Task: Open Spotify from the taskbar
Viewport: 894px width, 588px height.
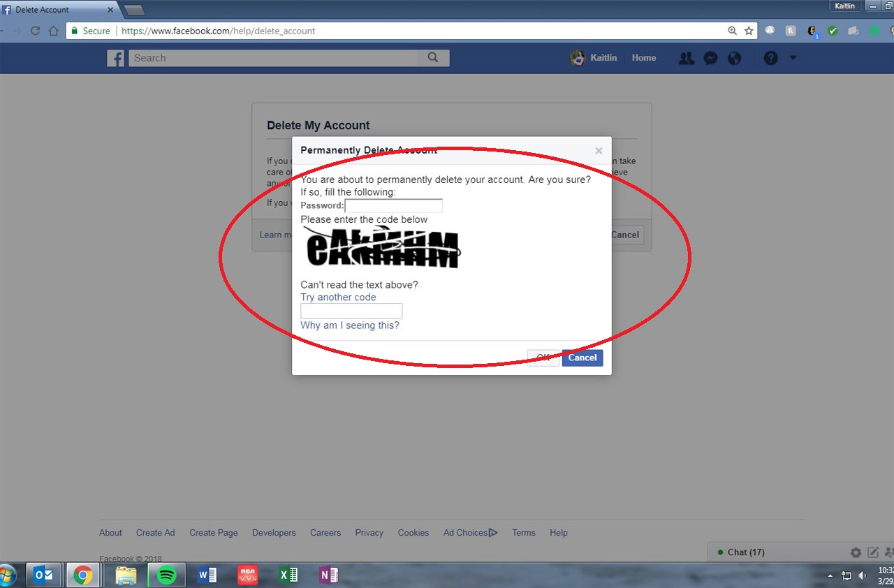Action: [166, 575]
